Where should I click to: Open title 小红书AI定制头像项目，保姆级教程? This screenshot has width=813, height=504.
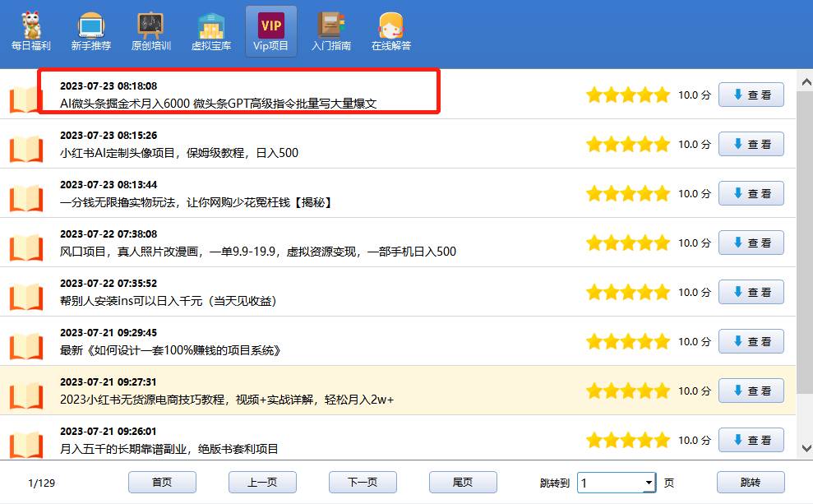pos(179,153)
